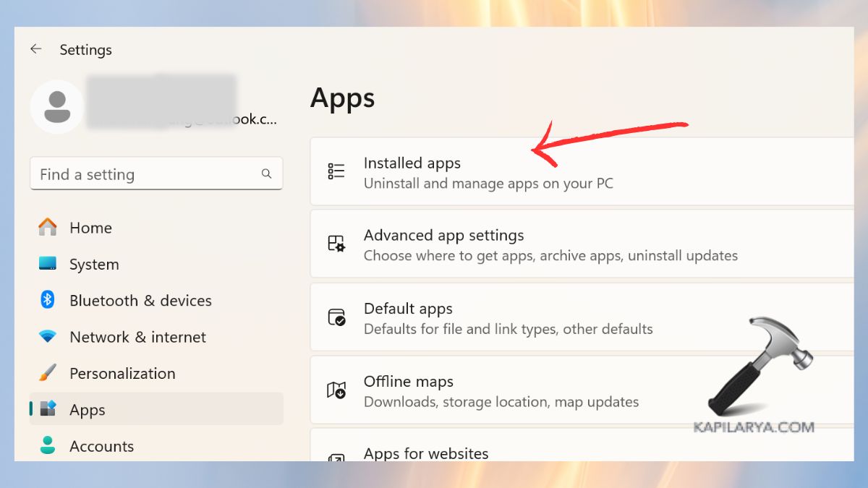
Task: Open the Home settings page
Action: point(156,228)
